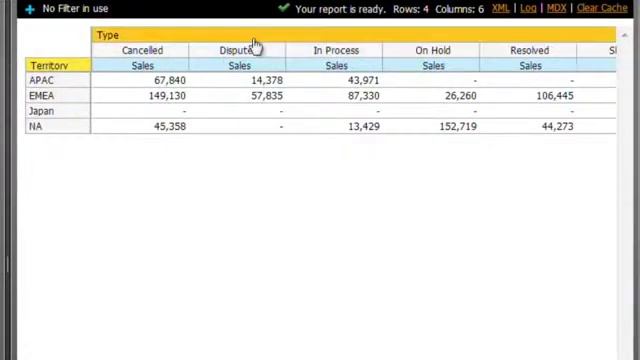Viewport: 640px width, 360px height.
Task: Select the Territory row header
Action: tap(58, 65)
